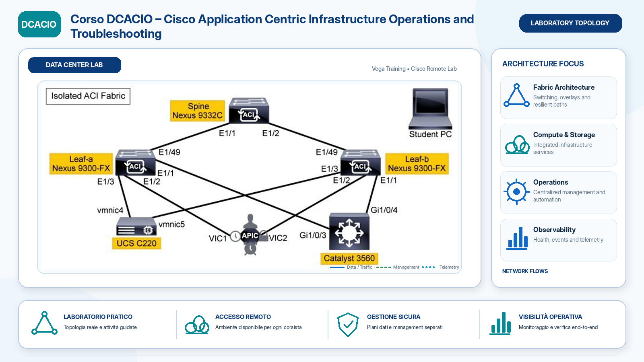Click the Corso DCACIO title text
This screenshot has height=362, width=644.
point(272,26)
